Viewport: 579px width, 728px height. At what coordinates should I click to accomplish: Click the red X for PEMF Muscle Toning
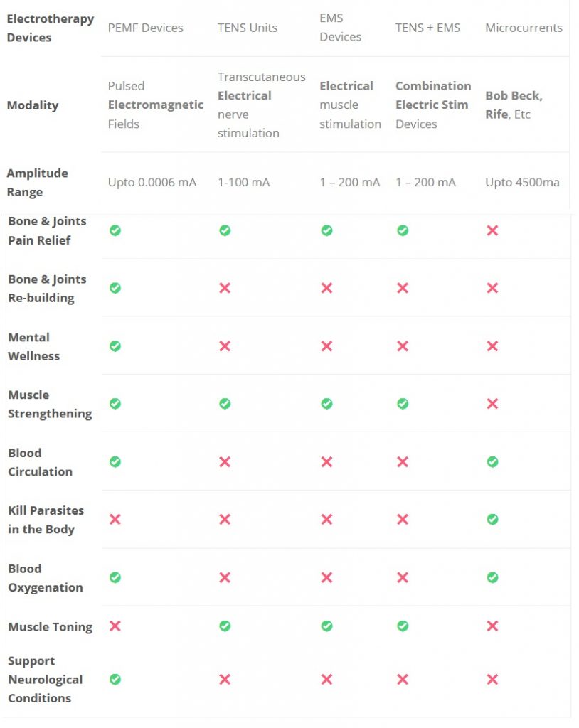pyautogui.click(x=115, y=626)
